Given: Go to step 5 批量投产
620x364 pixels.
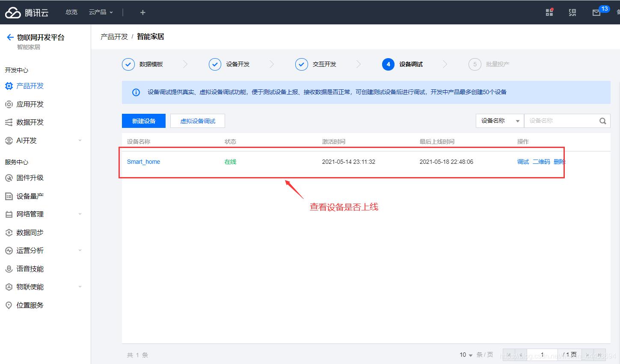Looking at the screenshot, I should (489, 65).
